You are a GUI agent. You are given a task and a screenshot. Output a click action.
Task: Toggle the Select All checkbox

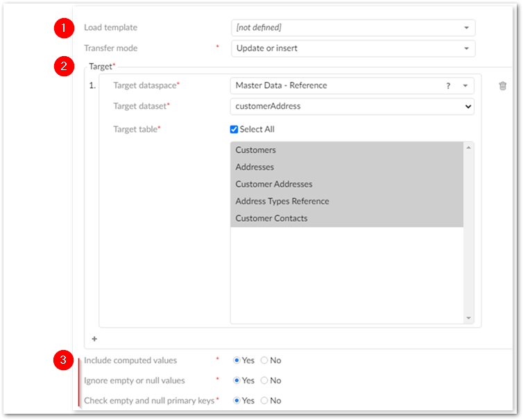234,130
